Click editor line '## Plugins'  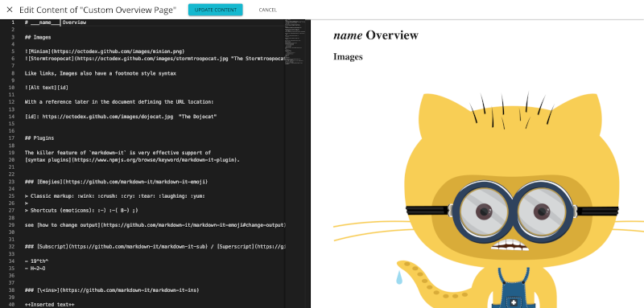[39, 138]
